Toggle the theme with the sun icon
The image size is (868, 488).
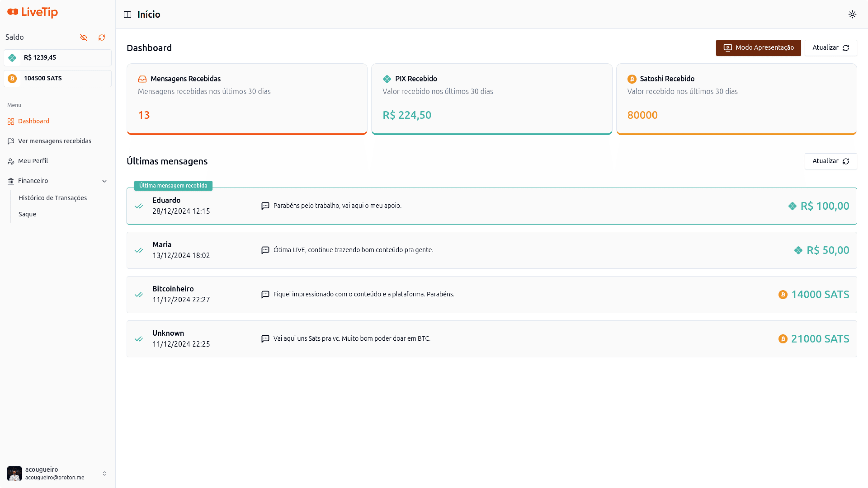(x=852, y=14)
